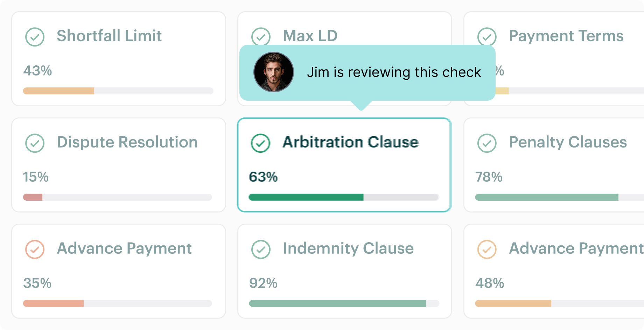Click the Dispute Resolution 15% progress bar
The image size is (644, 330).
118,197
